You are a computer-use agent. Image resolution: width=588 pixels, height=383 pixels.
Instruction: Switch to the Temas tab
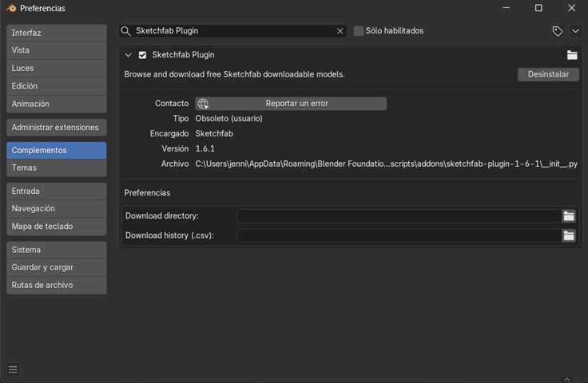tap(57, 168)
